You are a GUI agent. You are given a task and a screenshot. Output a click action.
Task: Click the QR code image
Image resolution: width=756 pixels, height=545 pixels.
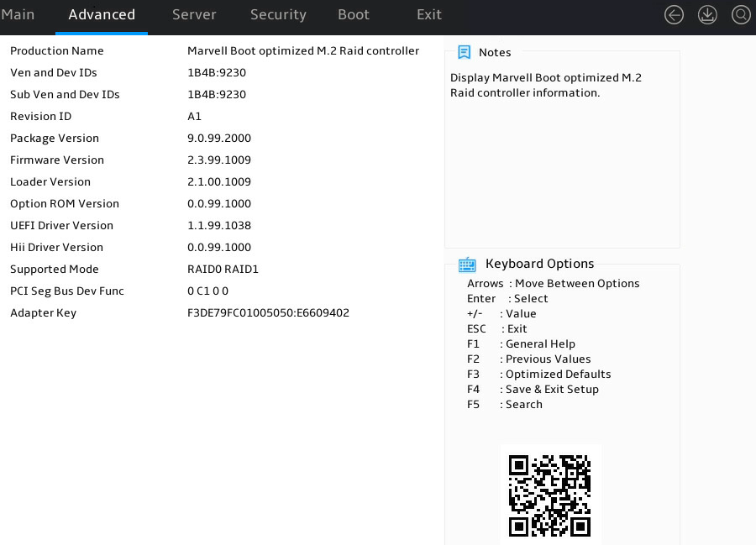(x=549, y=495)
